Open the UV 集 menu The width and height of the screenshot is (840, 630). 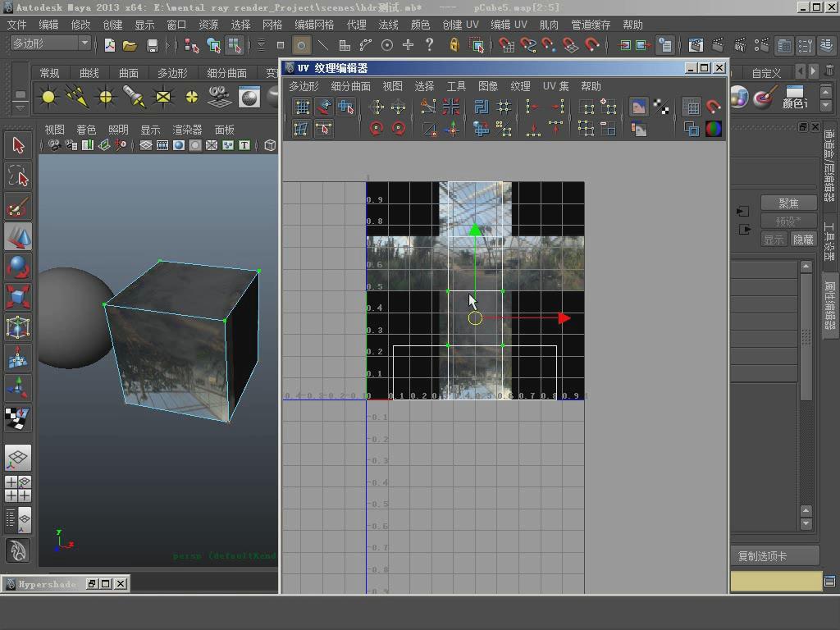556,86
